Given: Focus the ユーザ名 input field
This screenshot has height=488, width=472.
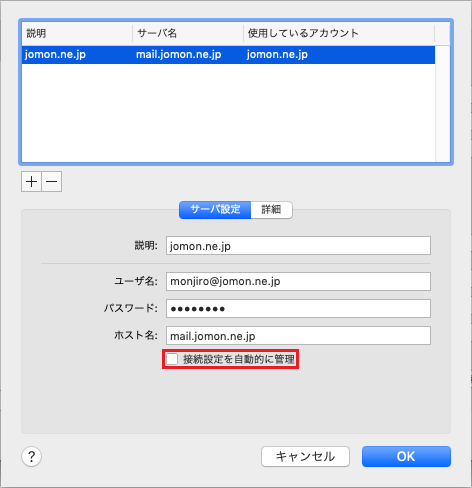Looking at the screenshot, I should coord(298,281).
